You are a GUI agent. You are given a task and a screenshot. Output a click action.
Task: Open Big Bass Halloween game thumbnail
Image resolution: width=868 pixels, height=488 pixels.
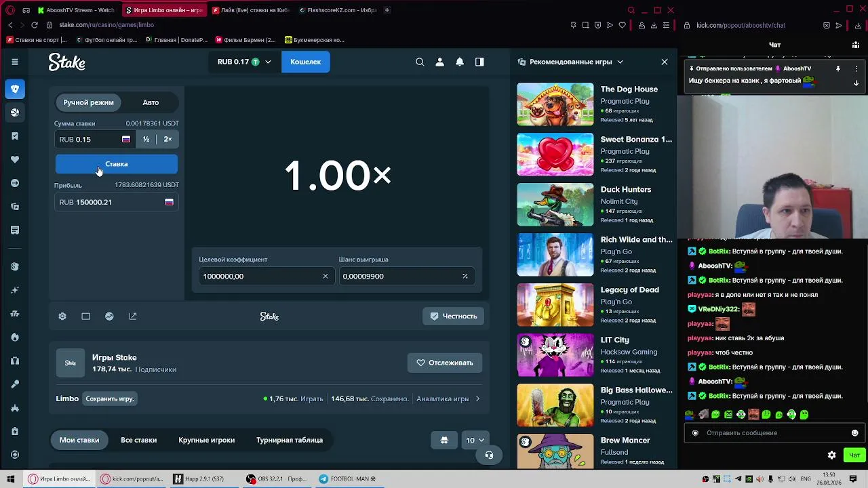pos(555,405)
